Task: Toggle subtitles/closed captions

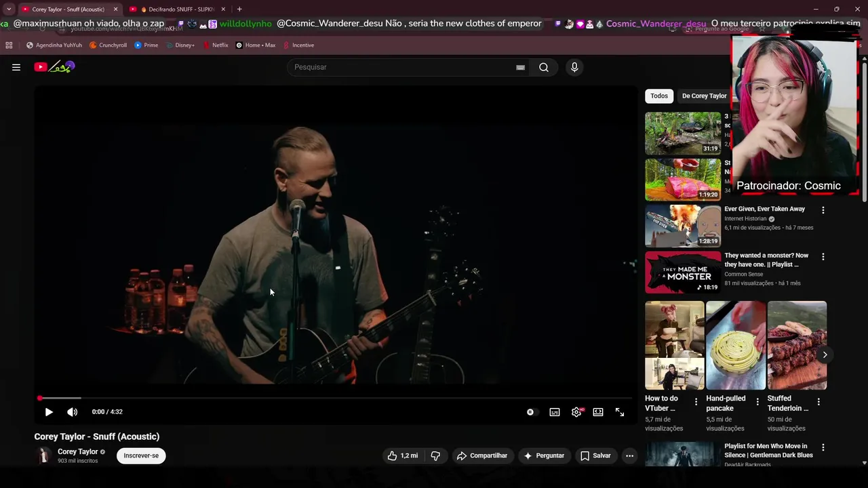Action: point(555,412)
